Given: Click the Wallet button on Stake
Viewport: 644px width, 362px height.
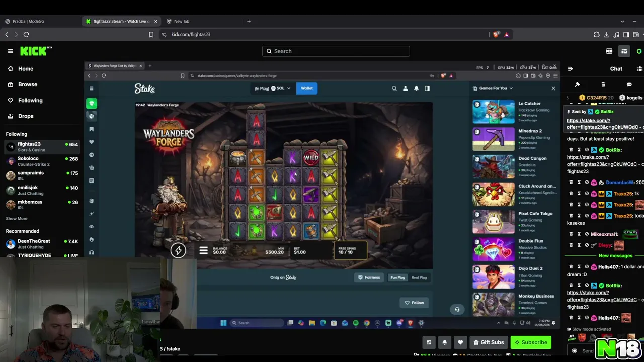Looking at the screenshot, I should tap(307, 88).
